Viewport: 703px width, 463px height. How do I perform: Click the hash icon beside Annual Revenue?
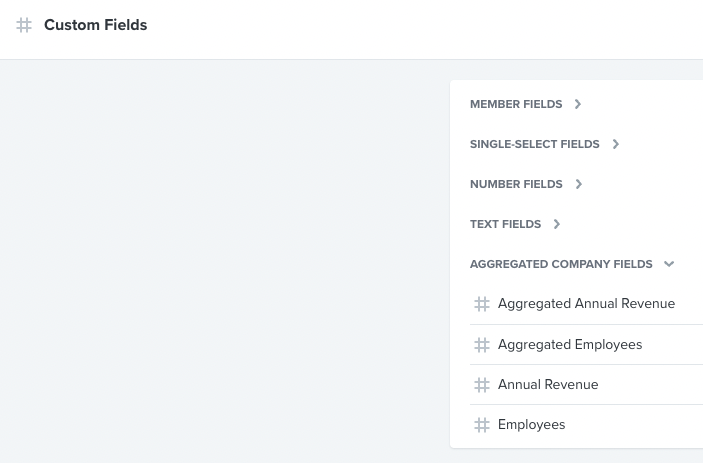(x=482, y=385)
